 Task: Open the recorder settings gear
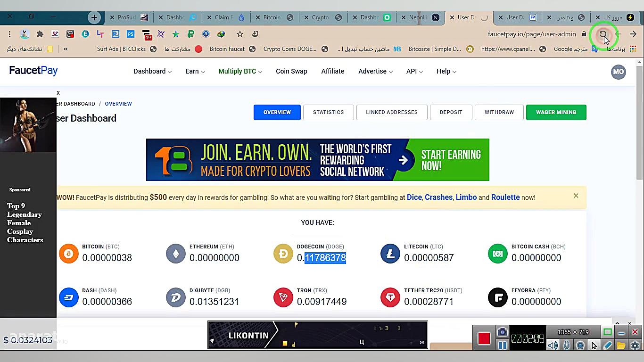click(635, 345)
